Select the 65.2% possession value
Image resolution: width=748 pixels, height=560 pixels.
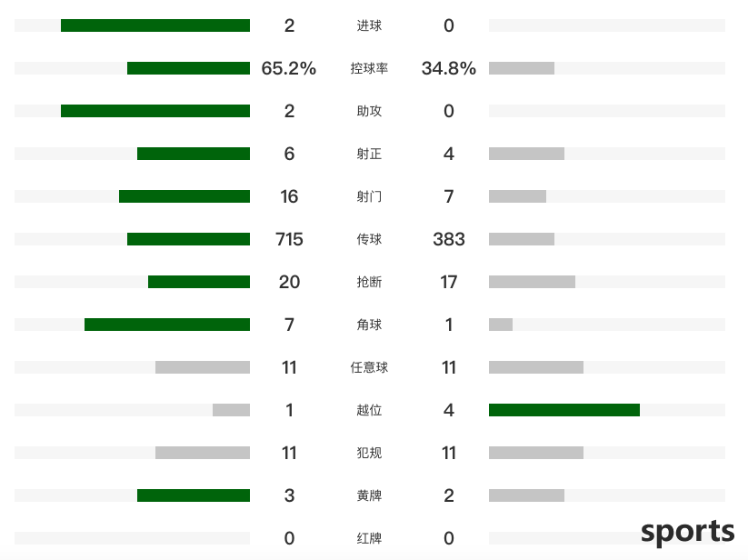point(289,68)
